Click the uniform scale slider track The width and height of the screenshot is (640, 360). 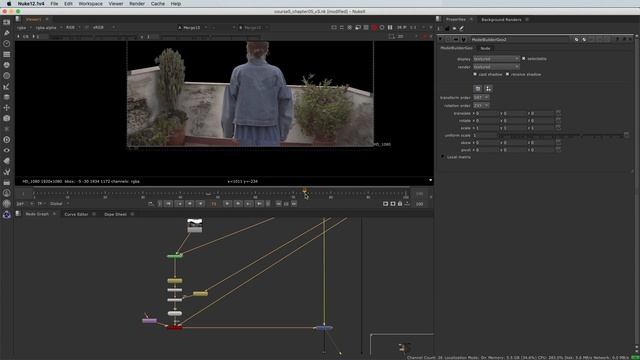click(560, 135)
